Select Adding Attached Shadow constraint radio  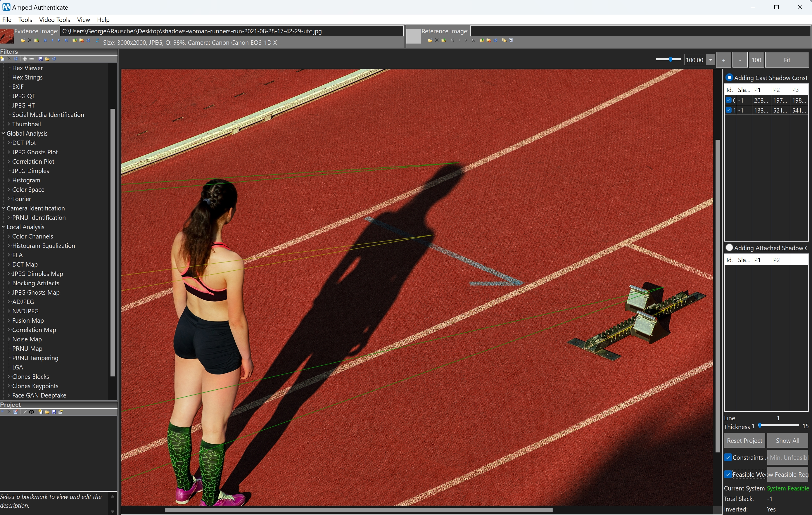[x=729, y=248]
